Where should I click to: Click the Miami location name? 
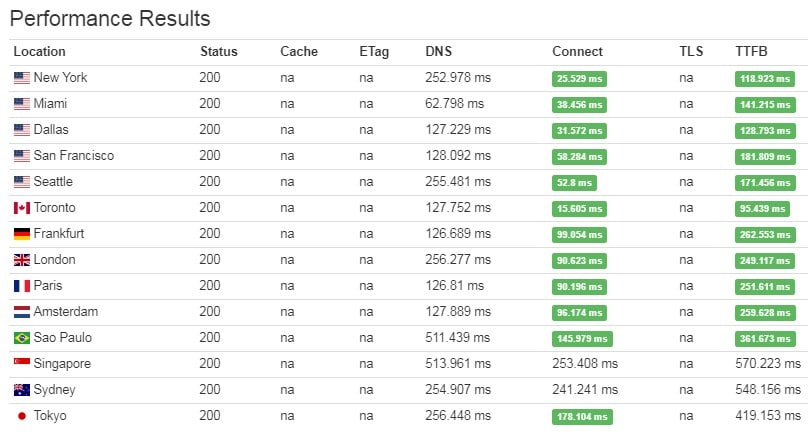pyautogui.click(x=50, y=104)
